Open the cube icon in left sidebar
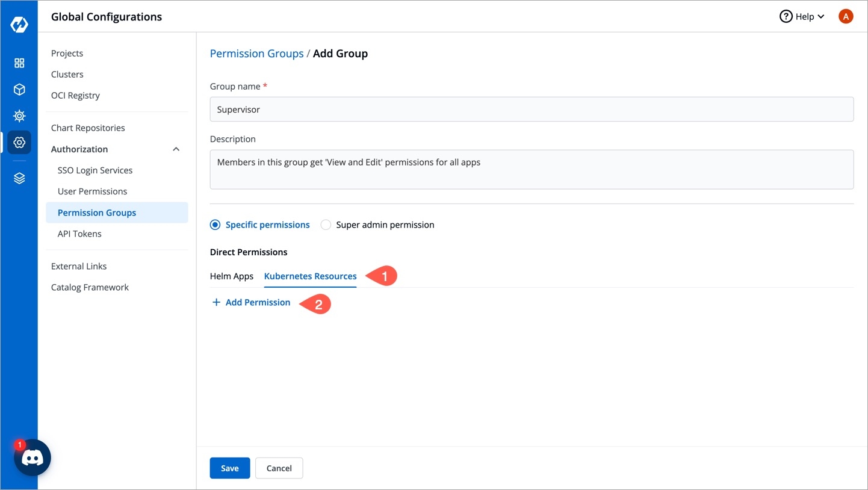The image size is (868, 490). (x=19, y=90)
